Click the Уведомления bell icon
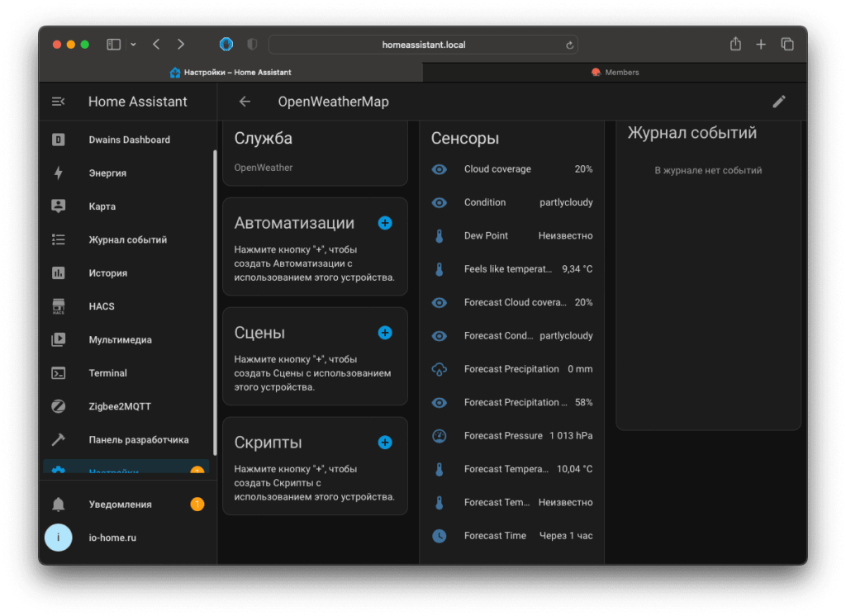The width and height of the screenshot is (846, 616). (x=59, y=505)
